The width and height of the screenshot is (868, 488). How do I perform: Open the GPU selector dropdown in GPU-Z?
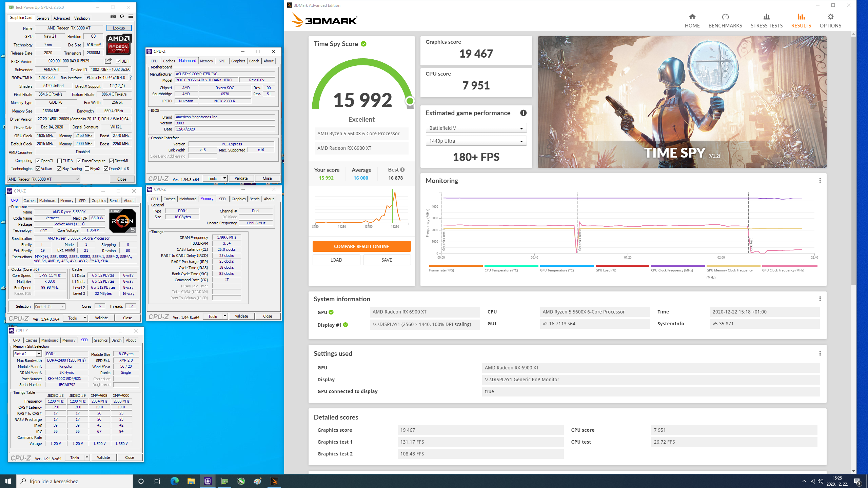pyautogui.click(x=43, y=179)
